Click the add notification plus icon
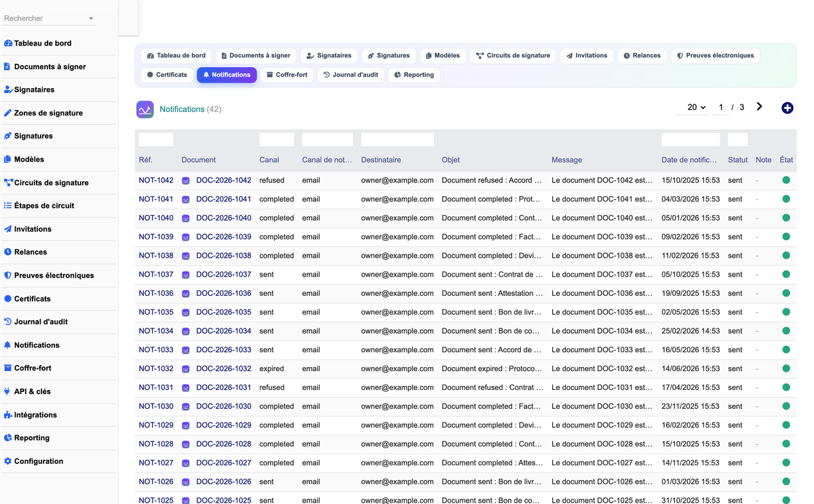 [787, 108]
